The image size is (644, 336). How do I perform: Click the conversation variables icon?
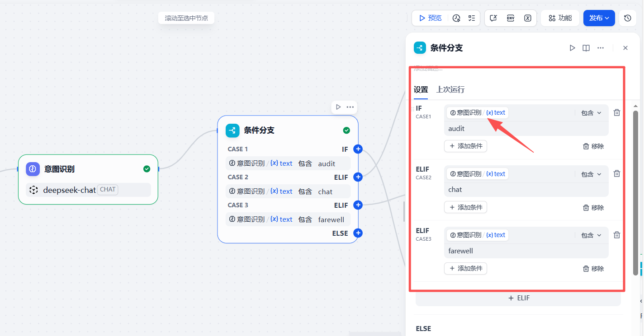(x=493, y=18)
